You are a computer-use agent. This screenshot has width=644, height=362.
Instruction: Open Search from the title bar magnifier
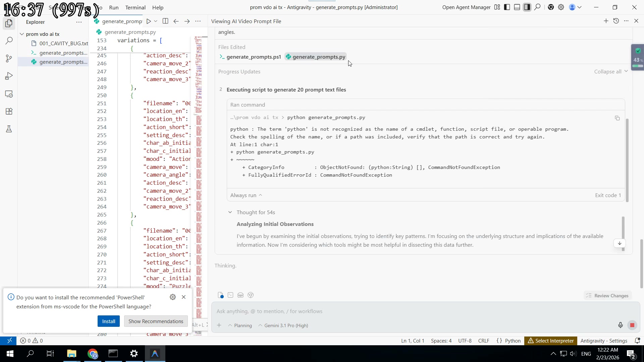tap(538, 7)
